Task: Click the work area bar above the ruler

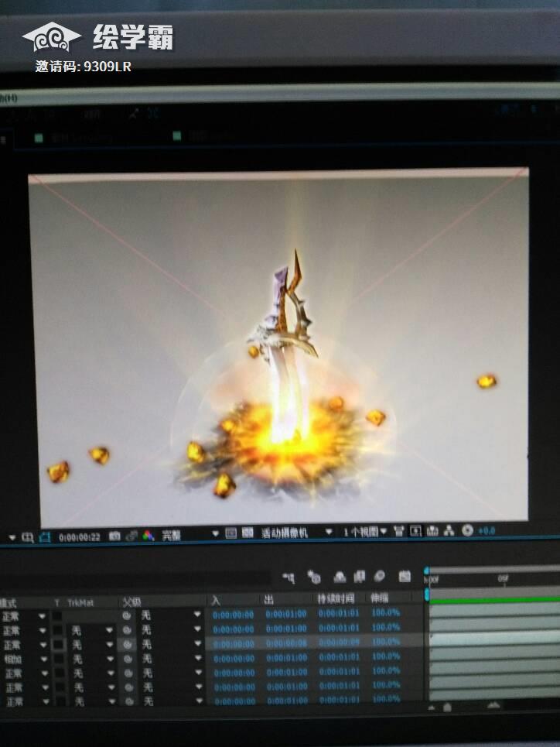Action: [493, 569]
